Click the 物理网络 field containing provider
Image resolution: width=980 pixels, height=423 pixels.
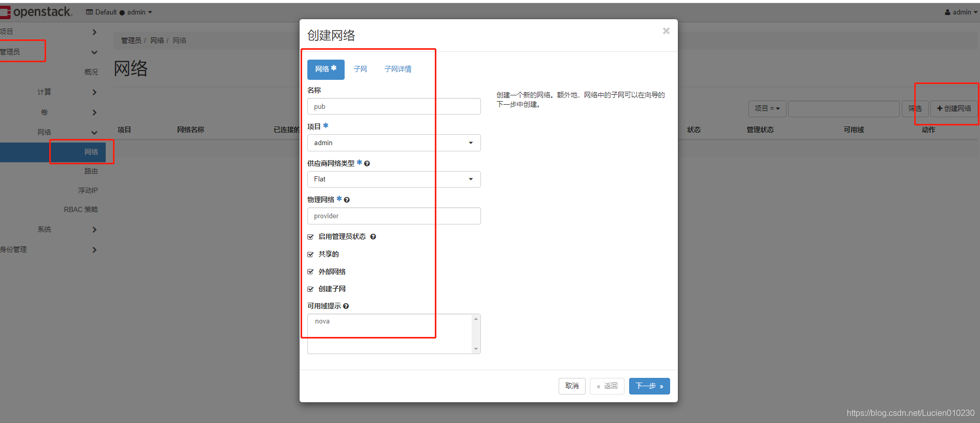coord(394,216)
